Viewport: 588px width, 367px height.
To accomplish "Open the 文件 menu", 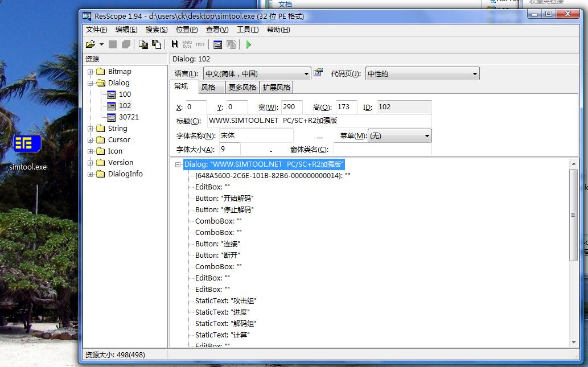I will [x=96, y=30].
